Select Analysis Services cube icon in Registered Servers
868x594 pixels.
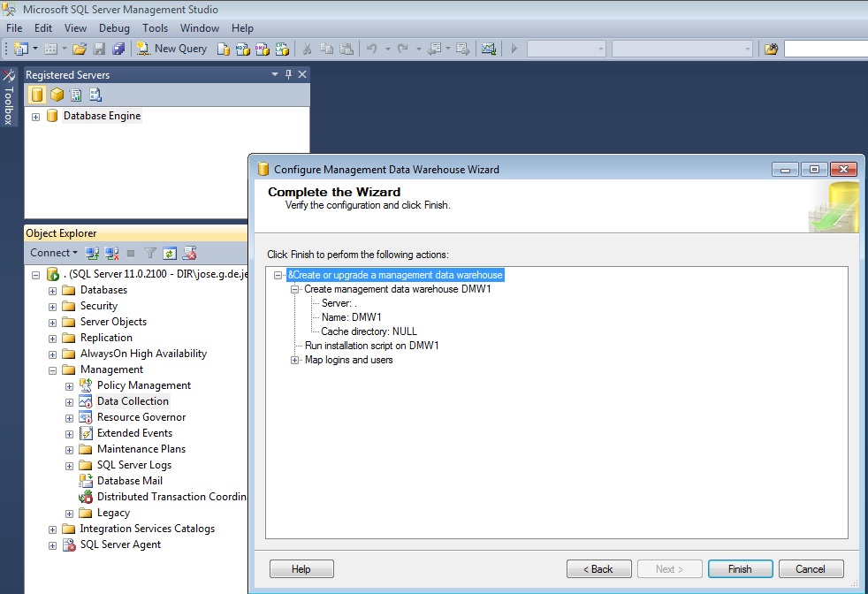[x=57, y=95]
